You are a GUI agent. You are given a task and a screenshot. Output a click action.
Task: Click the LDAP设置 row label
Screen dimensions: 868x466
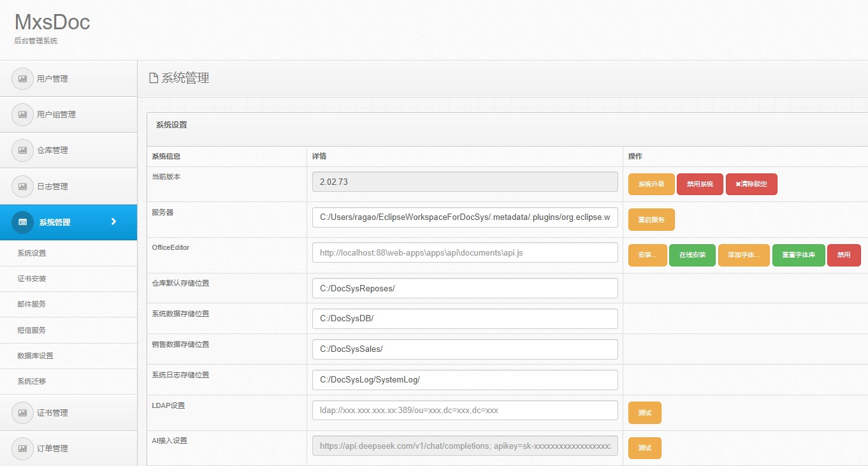click(x=168, y=405)
